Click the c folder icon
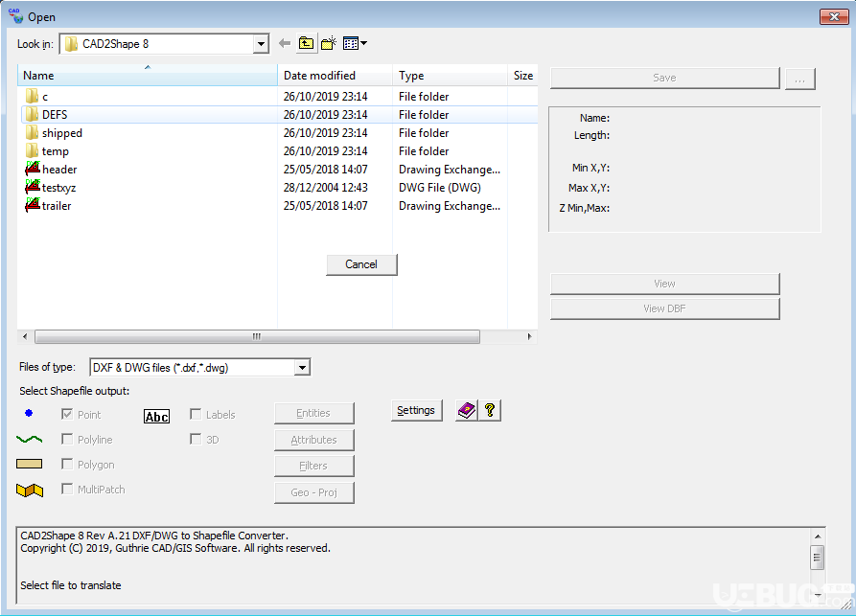 pyautogui.click(x=33, y=96)
